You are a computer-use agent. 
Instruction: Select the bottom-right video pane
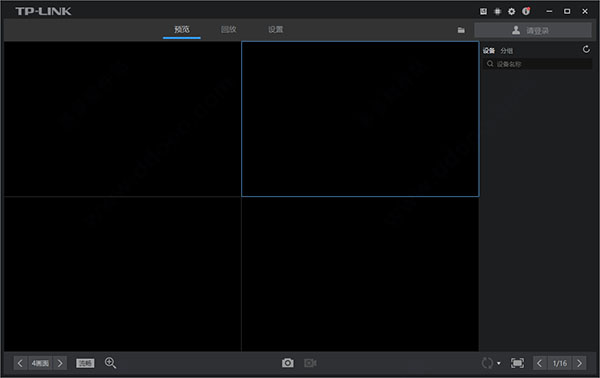click(360, 274)
